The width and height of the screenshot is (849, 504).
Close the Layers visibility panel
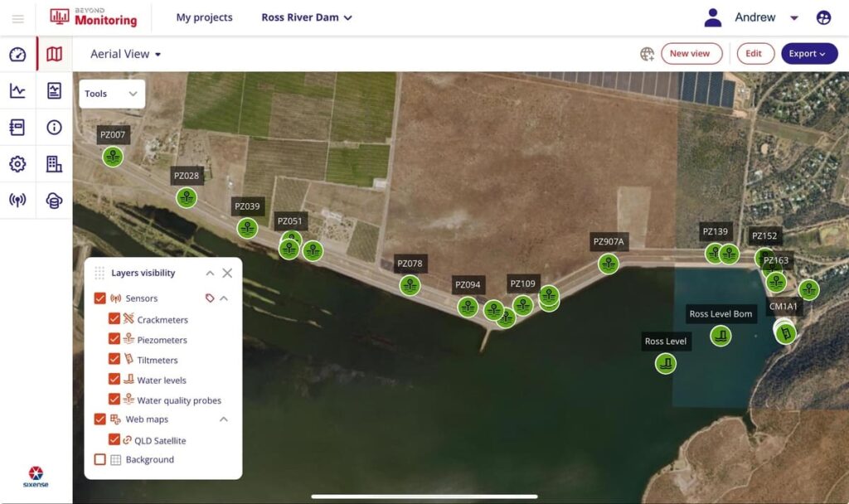coord(227,273)
